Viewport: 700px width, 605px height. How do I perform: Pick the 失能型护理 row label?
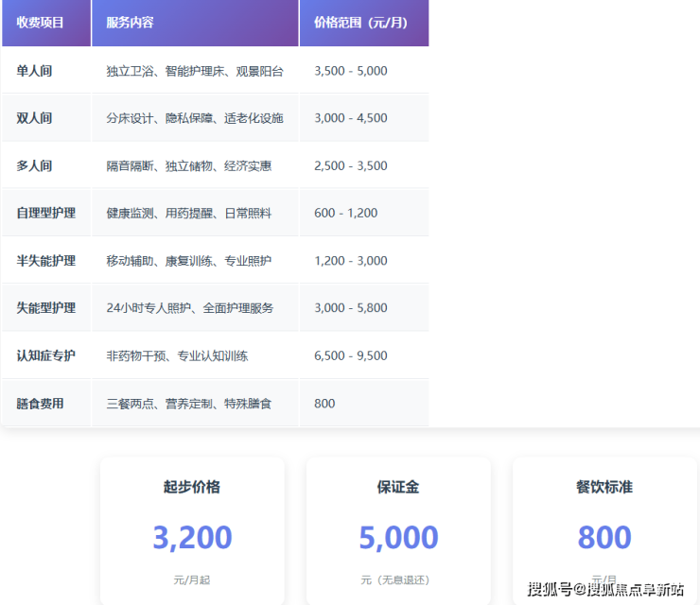(45, 308)
